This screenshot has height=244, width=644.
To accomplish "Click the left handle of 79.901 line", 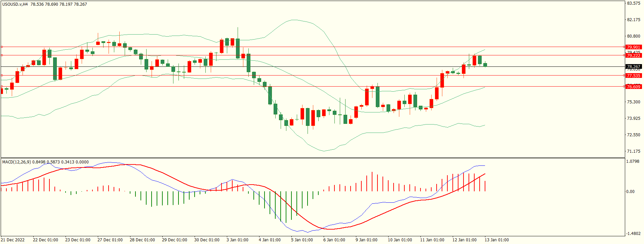I will pyautogui.click(x=2, y=47).
